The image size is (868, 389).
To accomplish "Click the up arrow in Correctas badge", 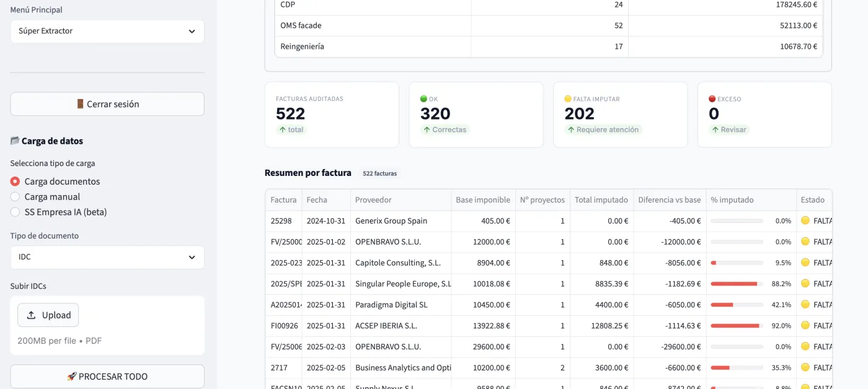I will pyautogui.click(x=427, y=130).
